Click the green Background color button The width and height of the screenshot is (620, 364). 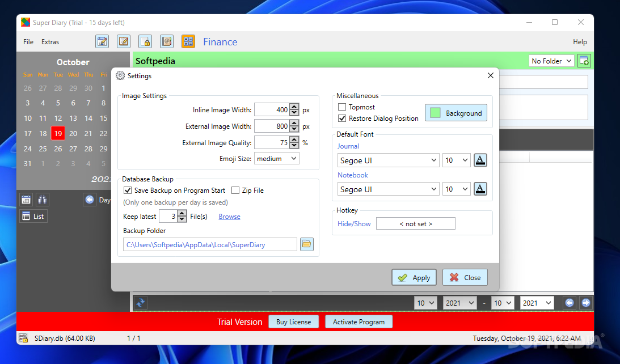456,113
